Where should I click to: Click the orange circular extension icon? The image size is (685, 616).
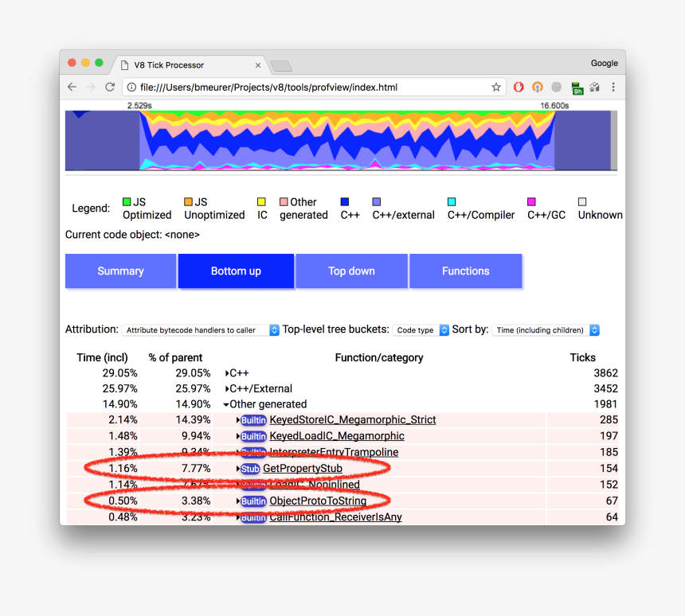point(538,87)
